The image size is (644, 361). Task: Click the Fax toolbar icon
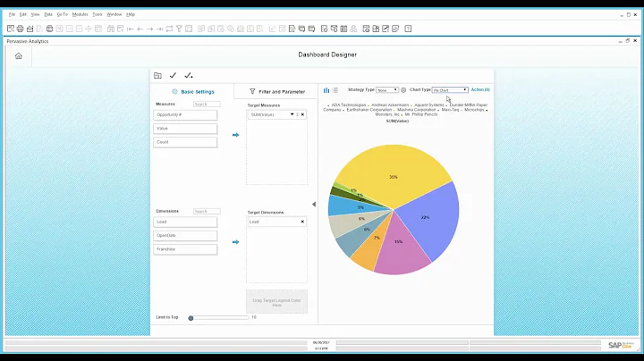[50, 29]
